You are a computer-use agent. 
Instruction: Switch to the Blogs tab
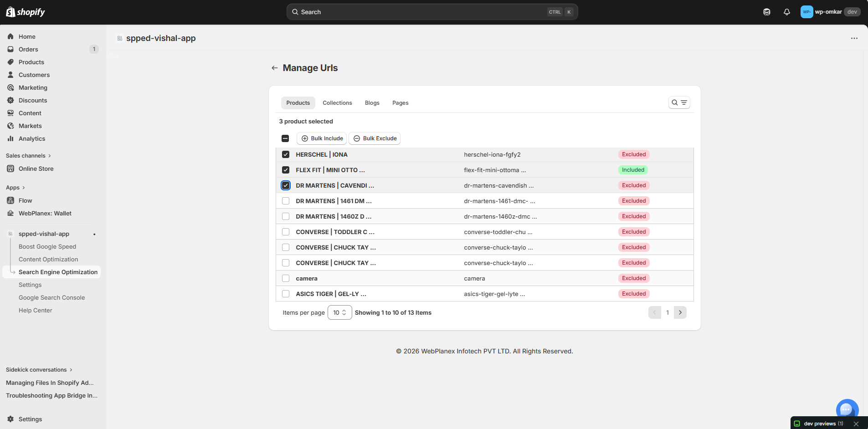point(372,103)
